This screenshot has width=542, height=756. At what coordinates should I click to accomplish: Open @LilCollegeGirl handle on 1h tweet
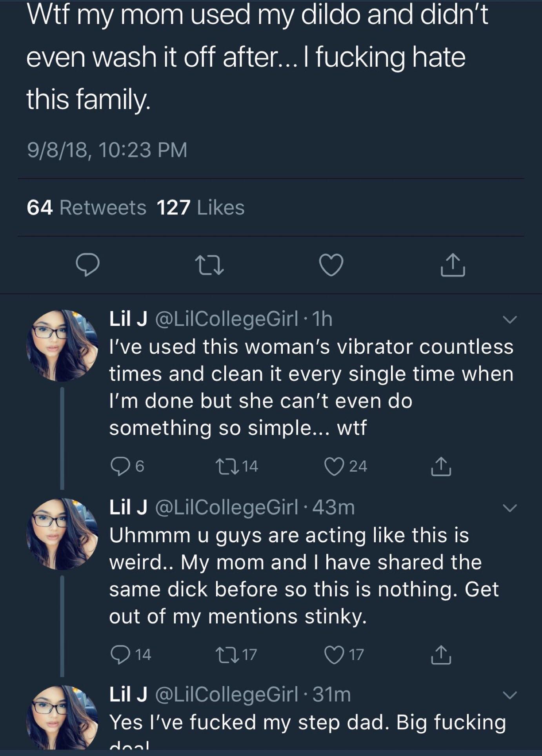click(x=227, y=319)
